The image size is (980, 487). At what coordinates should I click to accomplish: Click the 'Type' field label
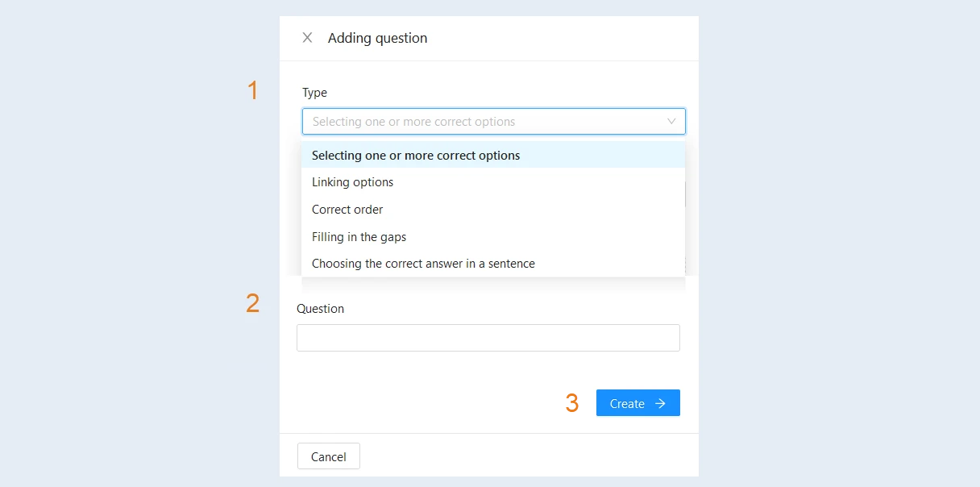coord(315,93)
